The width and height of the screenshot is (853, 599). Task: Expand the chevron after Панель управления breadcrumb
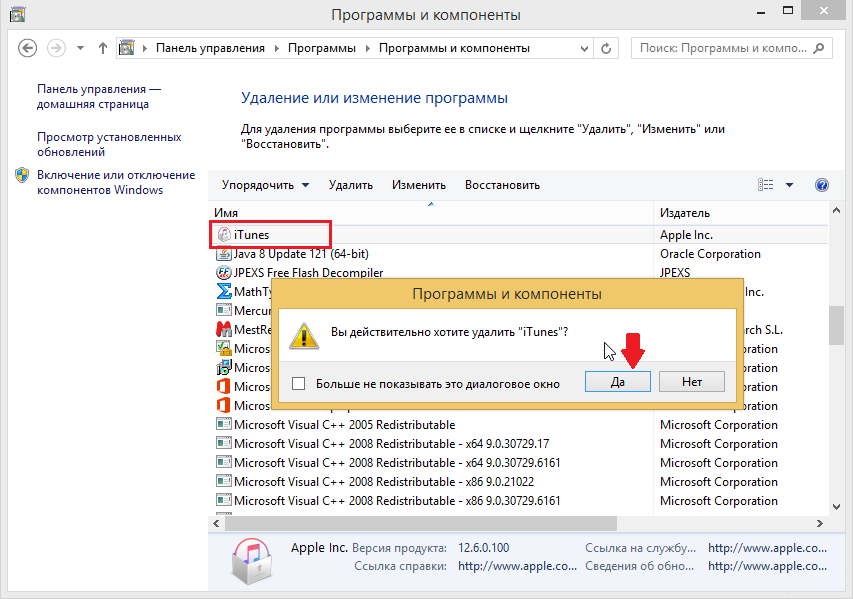pos(276,48)
